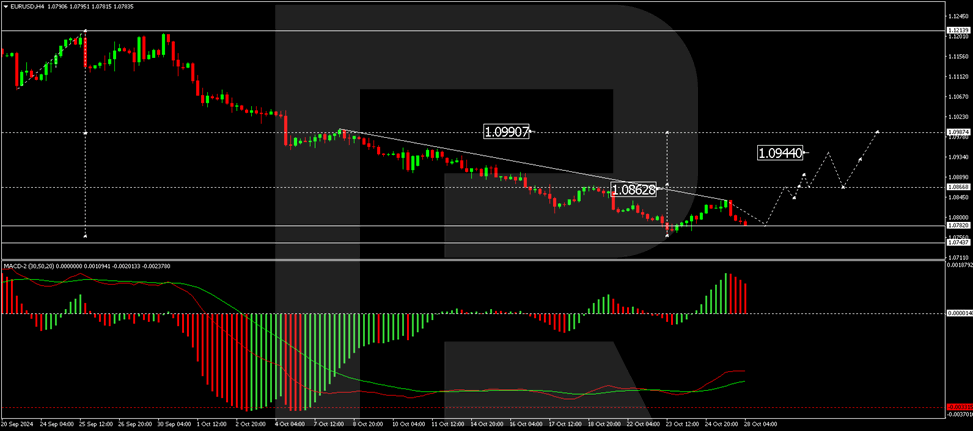
Task: Click the 20 Sep 2024 date on time axis
Action: (x=16, y=424)
